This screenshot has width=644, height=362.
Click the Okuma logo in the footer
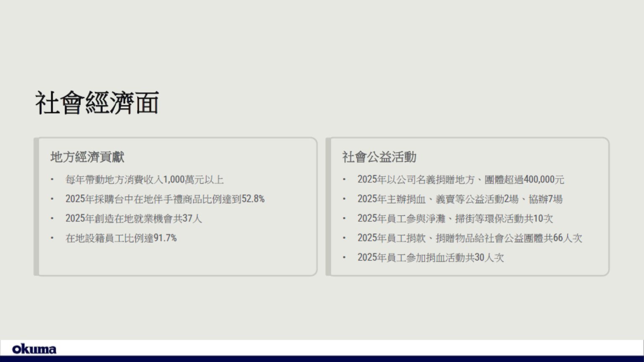tap(34, 349)
